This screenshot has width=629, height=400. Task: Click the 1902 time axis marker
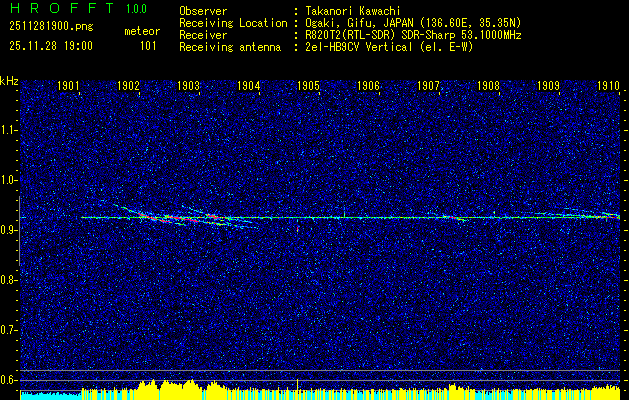128,85
